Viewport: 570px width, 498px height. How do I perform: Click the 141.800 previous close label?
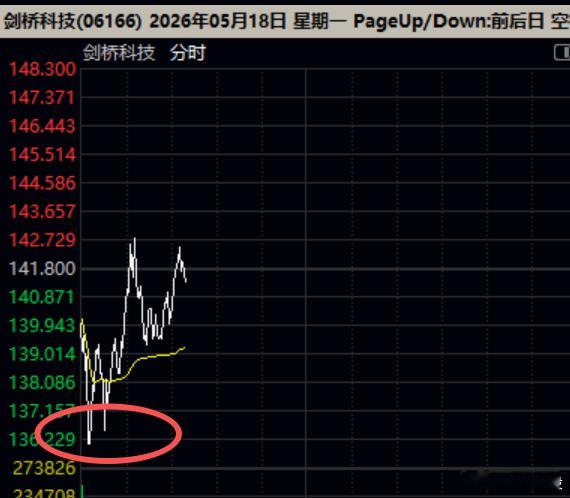(42, 269)
